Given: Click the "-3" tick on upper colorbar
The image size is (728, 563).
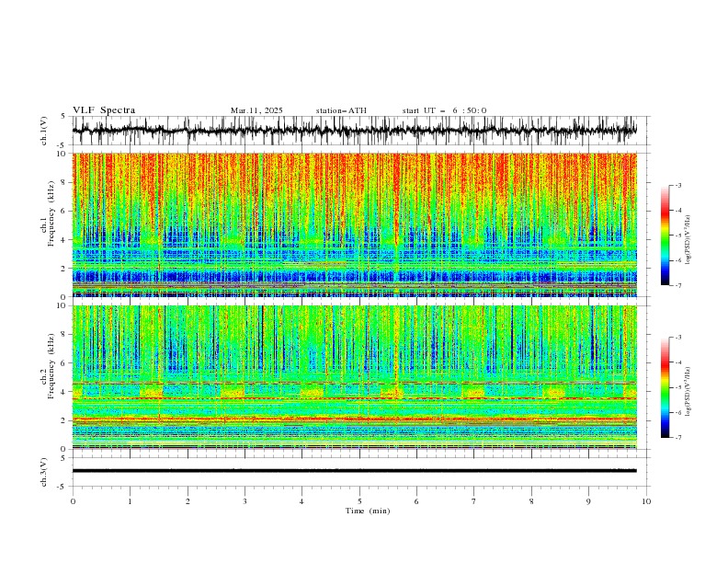Looking at the screenshot, I should tap(678, 186).
